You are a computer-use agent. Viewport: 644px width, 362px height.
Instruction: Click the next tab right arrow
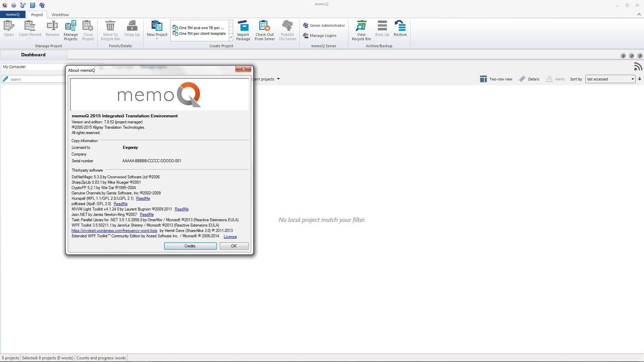pyautogui.click(x=631, y=56)
